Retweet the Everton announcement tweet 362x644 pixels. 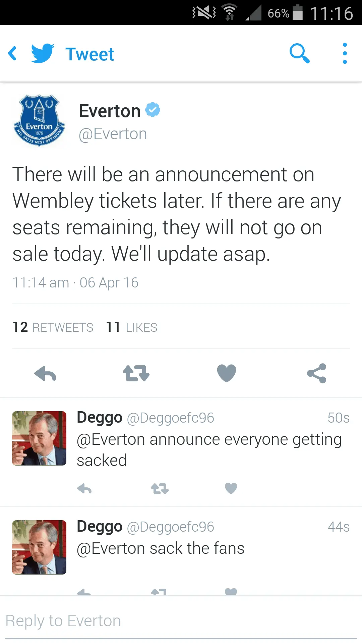(136, 373)
